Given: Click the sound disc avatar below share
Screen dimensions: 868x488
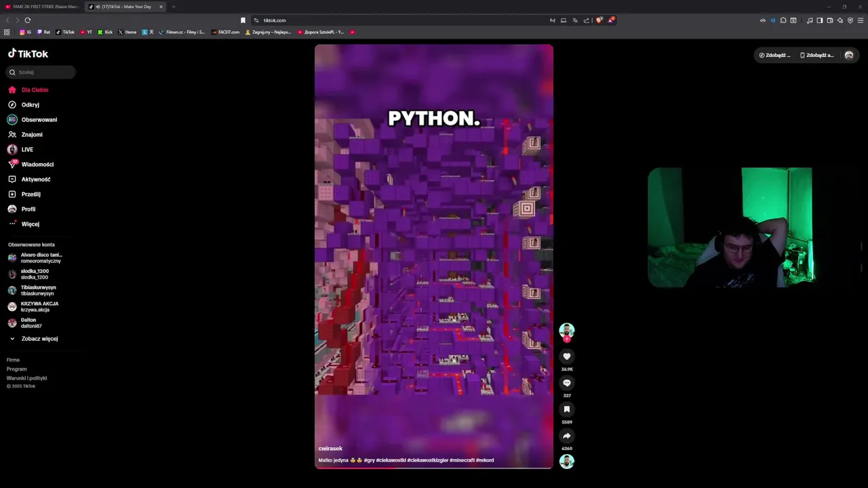Looking at the screenshot, I should point(567,462).
